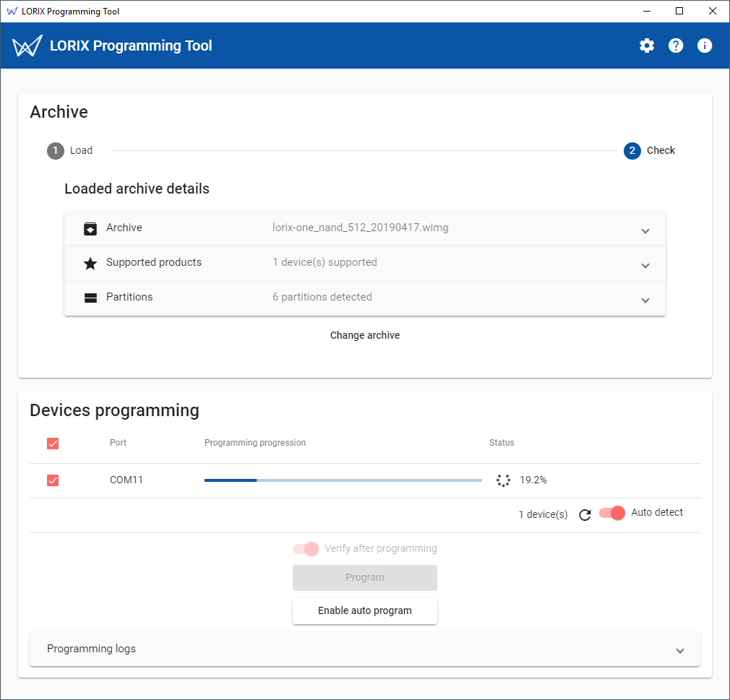Turn off the Auto detect switch
The image size is (730, 700).
coord(611,513)
